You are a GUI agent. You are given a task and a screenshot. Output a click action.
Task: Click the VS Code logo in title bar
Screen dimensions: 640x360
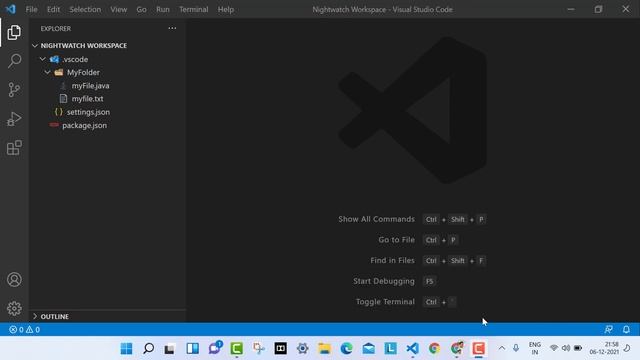[x=11, y=9]
